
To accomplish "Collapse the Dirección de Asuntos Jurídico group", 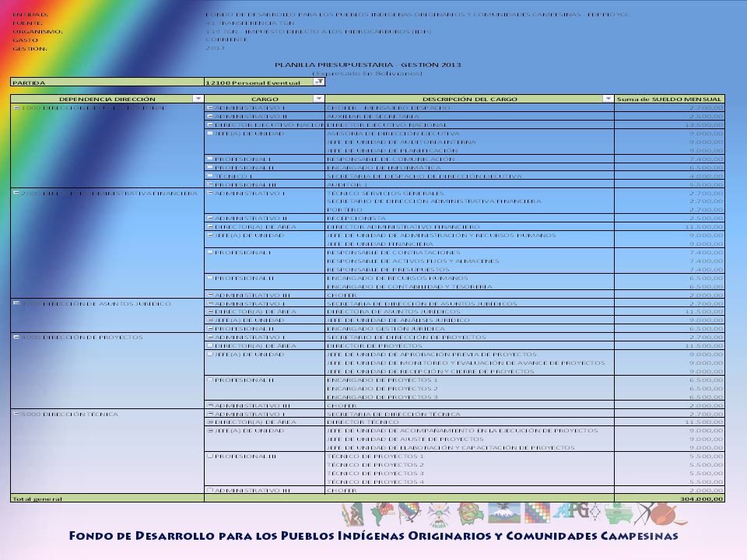I will pyautogui.click(x=16, y=303).
